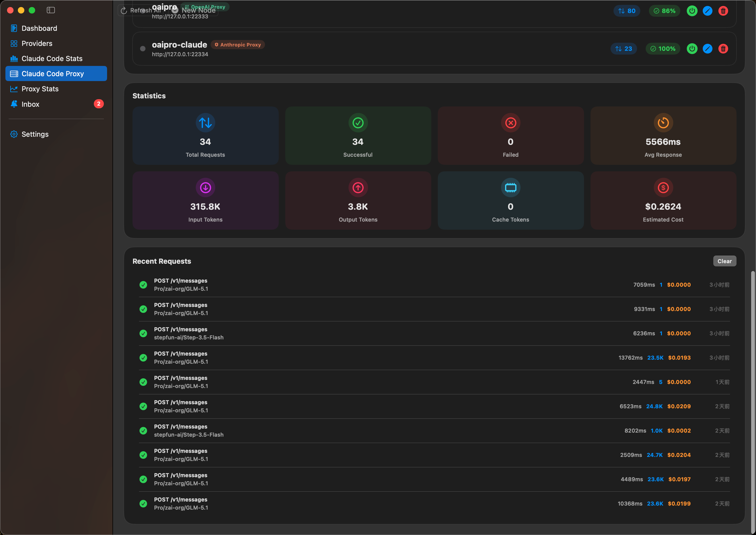Screen dimensions: 756x535
Task: Select the Claude Code Stats chart icon
Action: 14,58
